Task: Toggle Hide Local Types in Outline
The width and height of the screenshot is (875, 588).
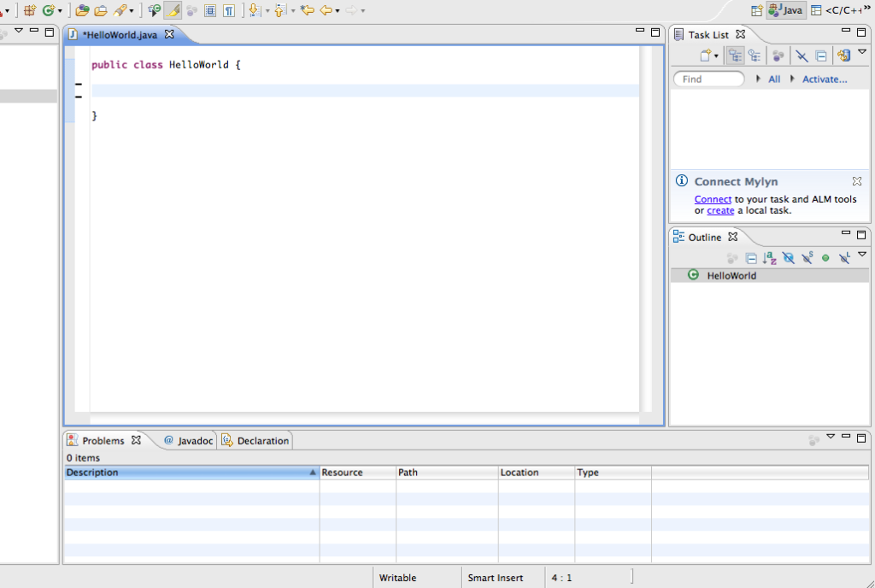Action: tap(844, 258)
